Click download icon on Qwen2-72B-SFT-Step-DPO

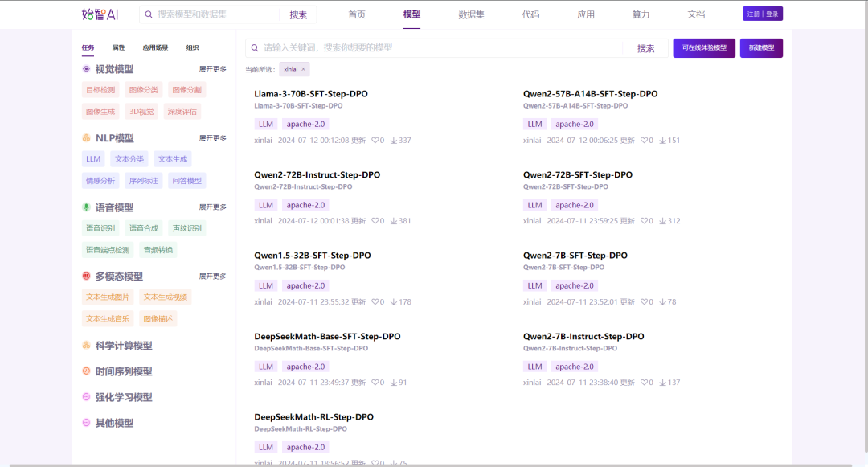pyautogui.click(x=662, y=221)
